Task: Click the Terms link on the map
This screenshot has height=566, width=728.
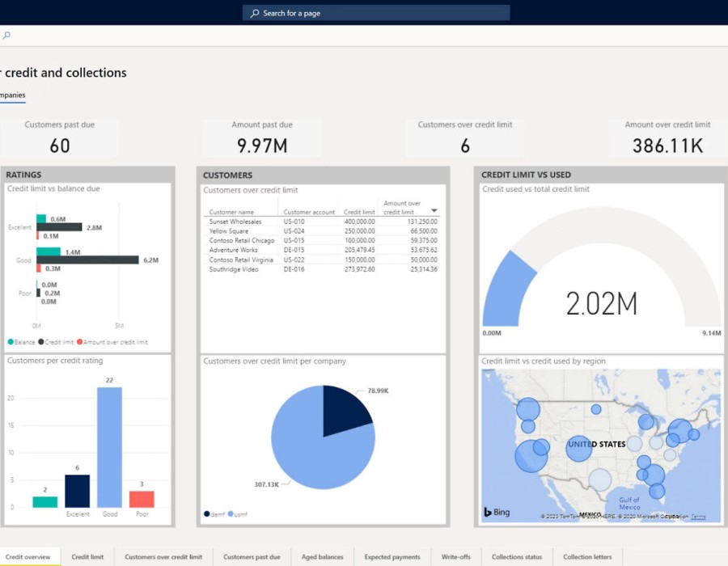Action: (x=698, y=517)
